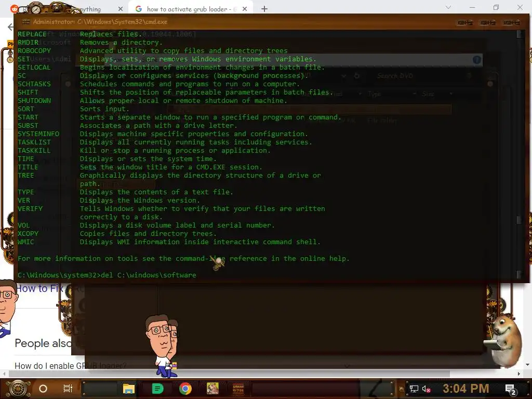Image resolution: width=532 pixels, height=399 pixels.
Task: Click the 'VERIFY' command name
Action: [x=30, y=209]
